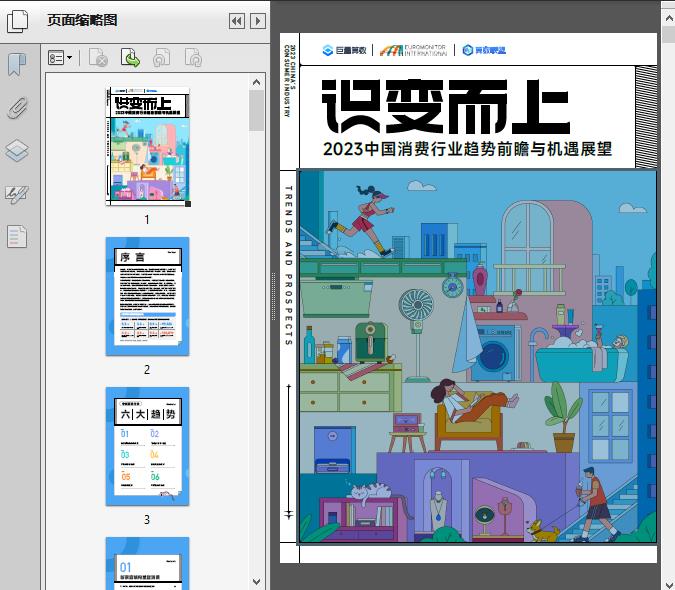Click page number label 1
The width and height of the screenshot is (675, 590).
point(147,220)
